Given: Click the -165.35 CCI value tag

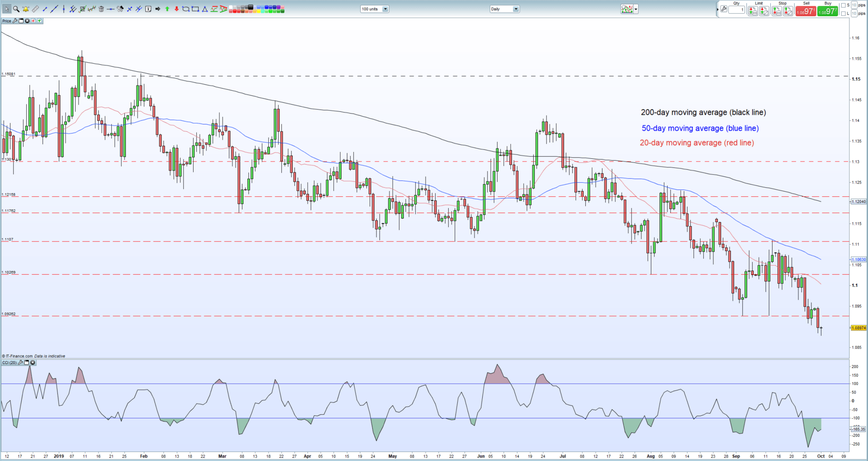Looking at the screenshot, I should coord(858,429).
